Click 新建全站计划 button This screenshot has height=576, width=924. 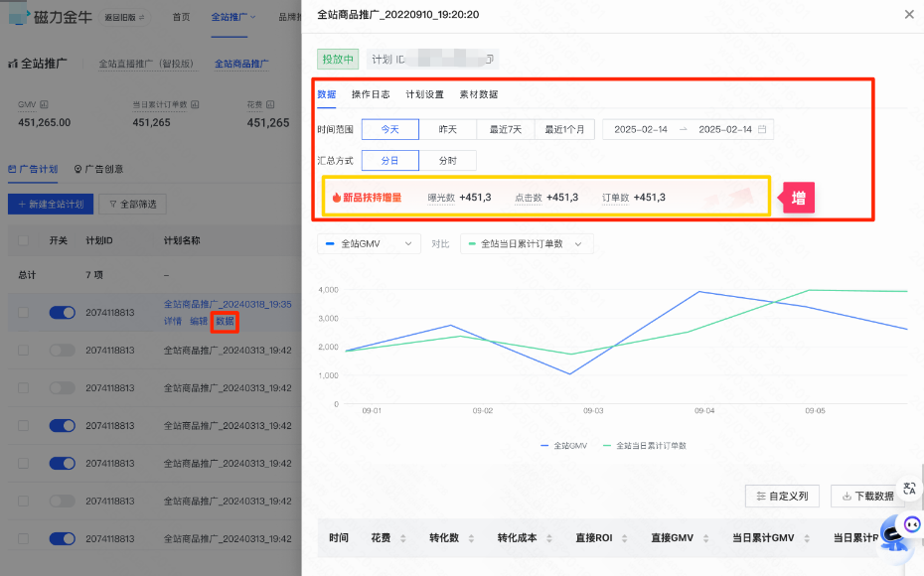click(51, 204)
